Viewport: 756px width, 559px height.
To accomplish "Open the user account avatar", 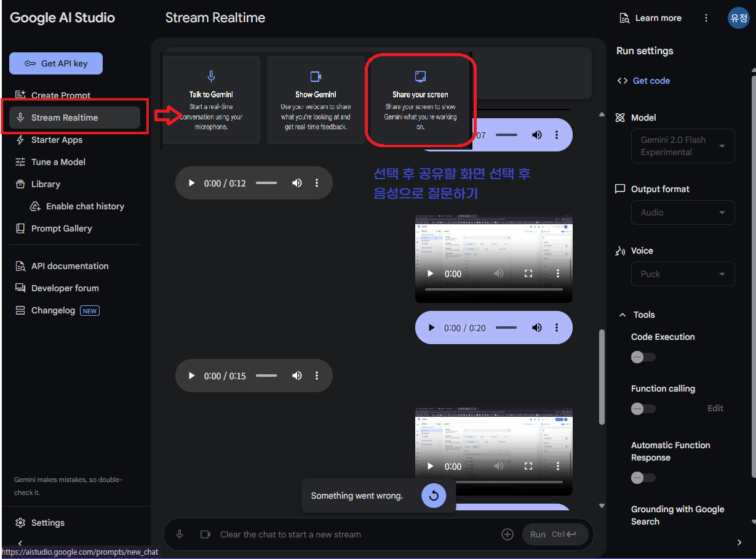I will [x=738, y=18].
